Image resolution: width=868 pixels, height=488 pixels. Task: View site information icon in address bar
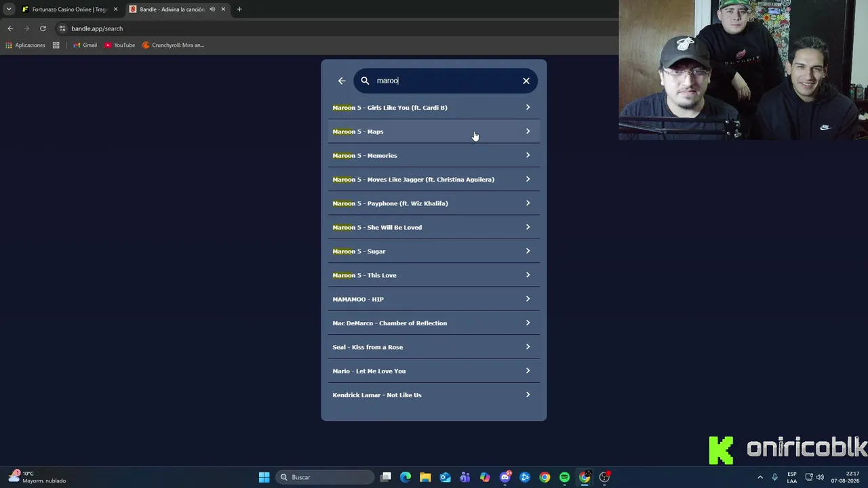tap(62, 28)
